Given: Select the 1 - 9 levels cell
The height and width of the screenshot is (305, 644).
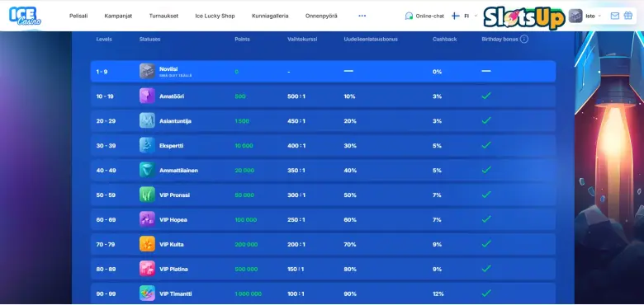Looking at the screenshot, I should (102, 72).
